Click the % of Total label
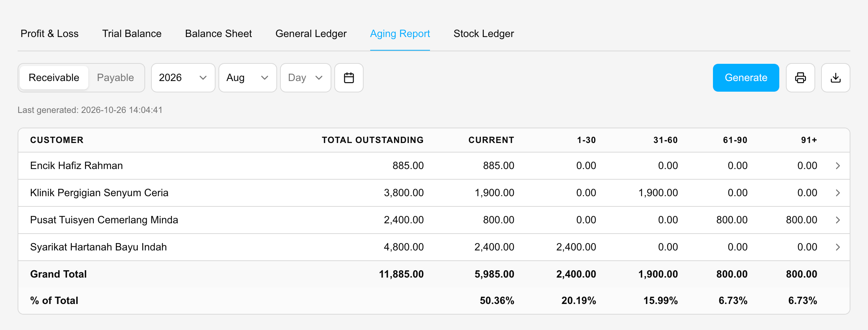This screenshot has height=330, width=868. [54, 301]
